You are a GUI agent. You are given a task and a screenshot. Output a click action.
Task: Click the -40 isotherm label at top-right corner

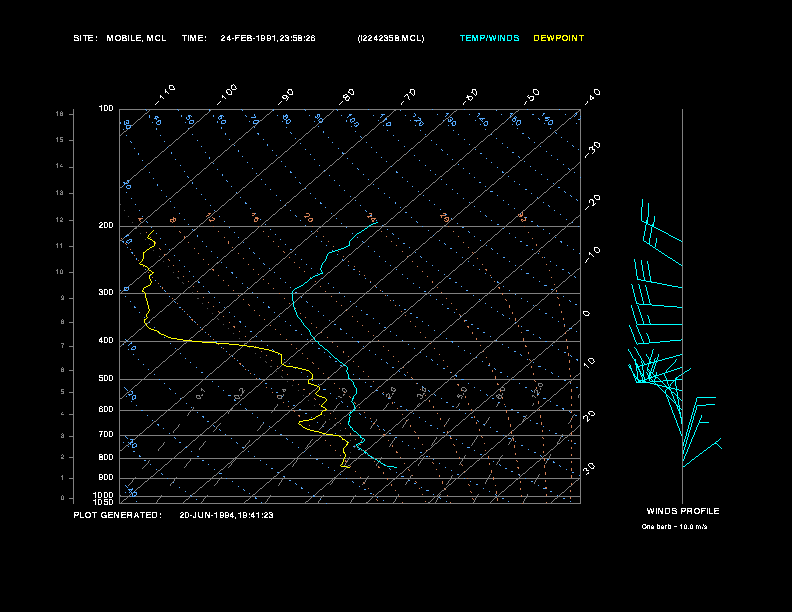coord(592,96)
